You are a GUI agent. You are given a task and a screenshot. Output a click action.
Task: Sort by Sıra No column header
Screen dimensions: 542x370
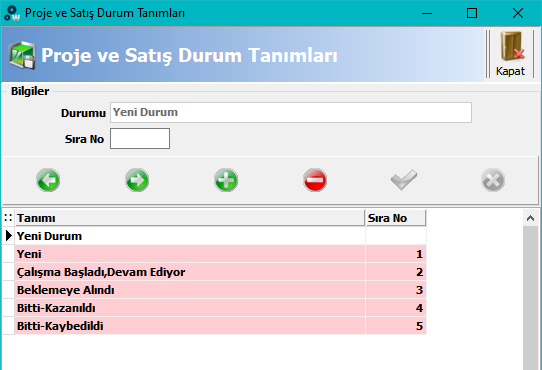point(396,218)
